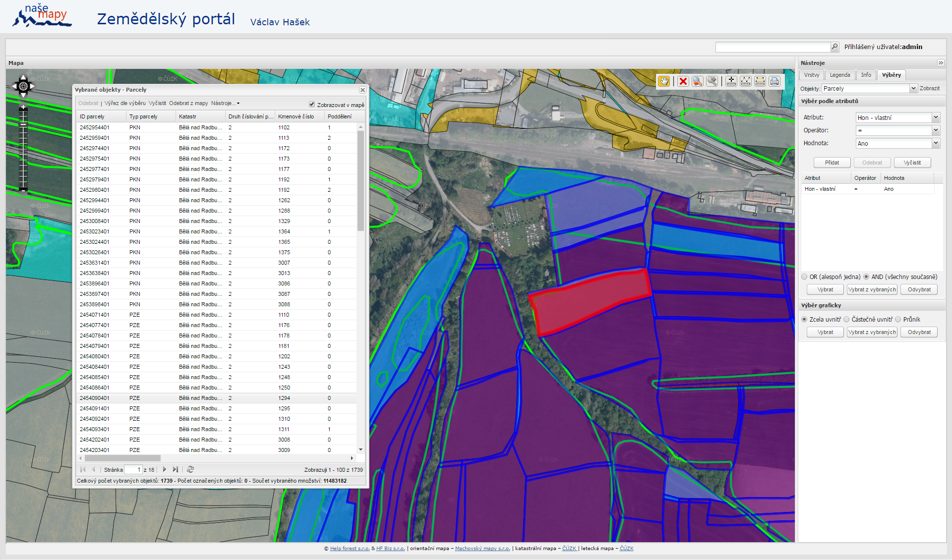Switch to the Legenda tab
The height and width of the screenshot is (560, 952).
840,75
